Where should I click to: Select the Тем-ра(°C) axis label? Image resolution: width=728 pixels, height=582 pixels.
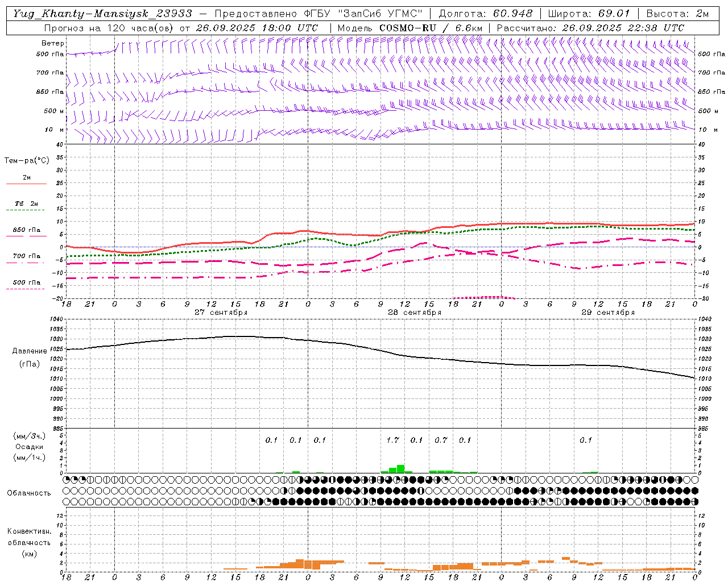click(x=27, y=161)
